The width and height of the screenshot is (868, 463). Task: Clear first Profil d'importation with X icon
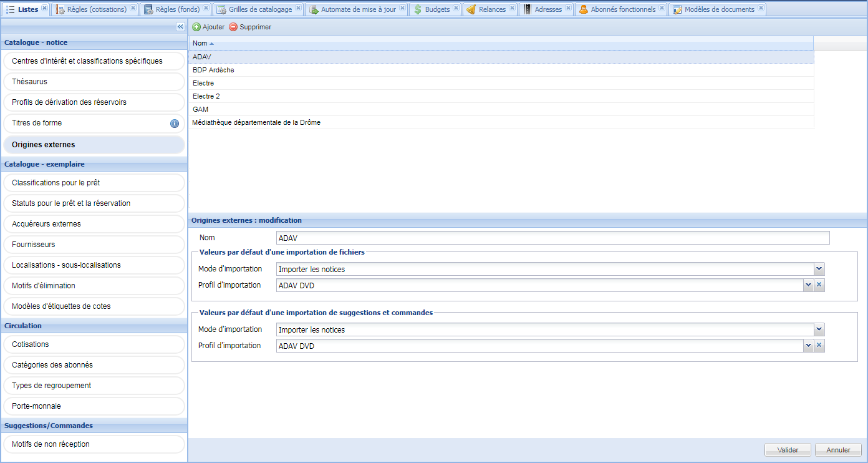point(819,285)
